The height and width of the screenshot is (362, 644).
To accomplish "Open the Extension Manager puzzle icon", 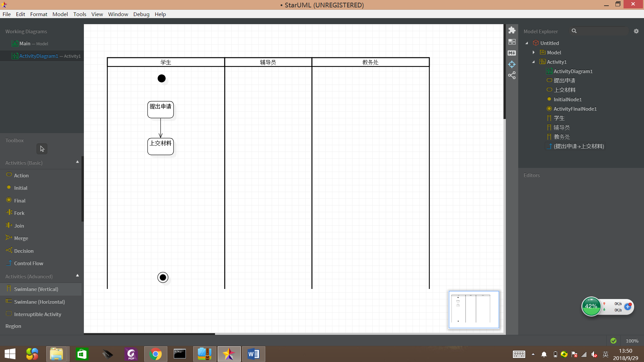I will click(512, 30).
